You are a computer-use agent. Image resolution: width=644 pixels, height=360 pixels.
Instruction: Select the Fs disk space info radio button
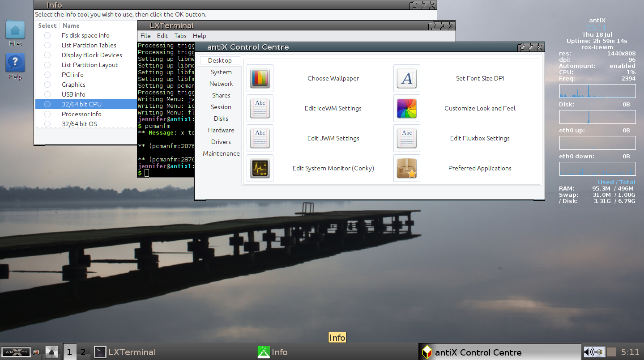tap(47, 35)
